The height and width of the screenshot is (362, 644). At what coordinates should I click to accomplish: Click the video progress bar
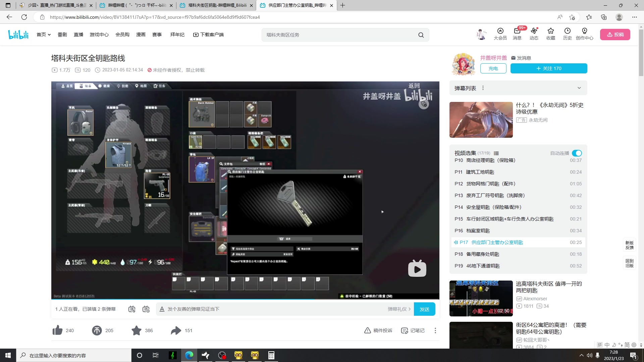pos(245,299)
